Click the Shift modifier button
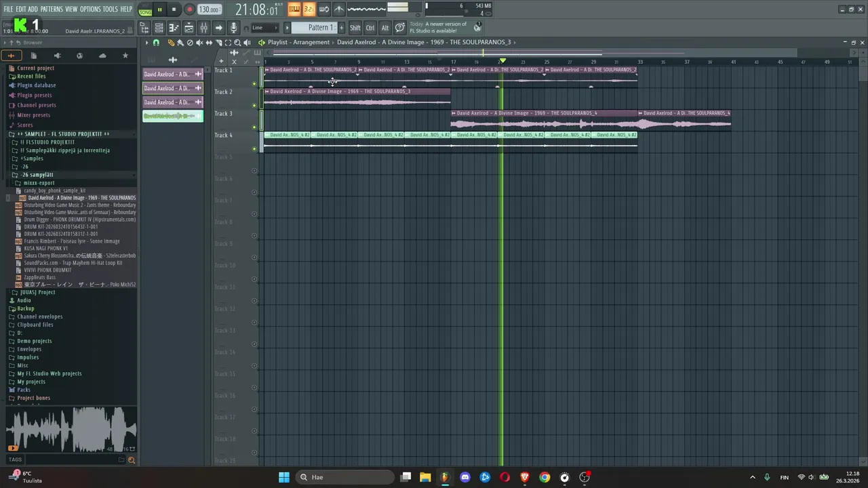Viewport: 868px width, 488px height. 355,28
